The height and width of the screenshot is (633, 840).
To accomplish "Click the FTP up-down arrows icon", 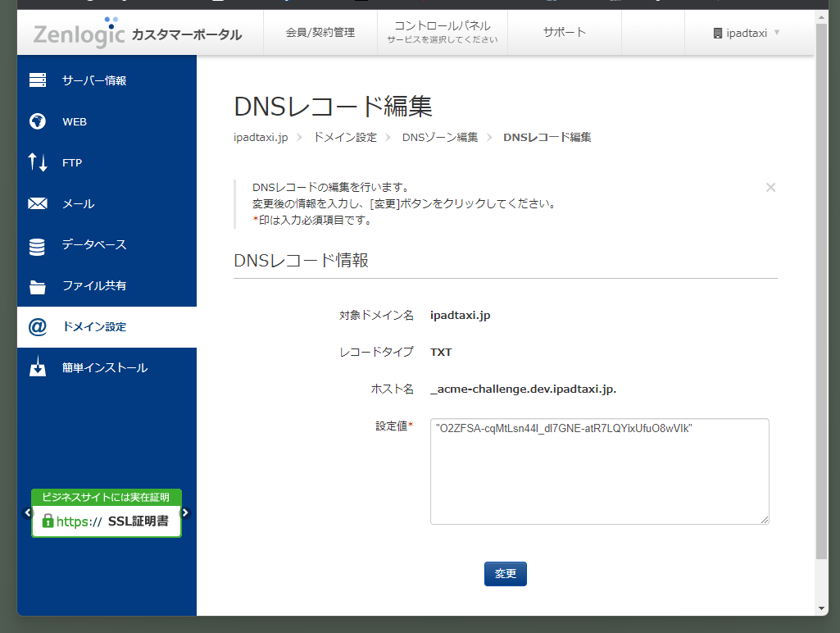I will click(x=38, y=162).
